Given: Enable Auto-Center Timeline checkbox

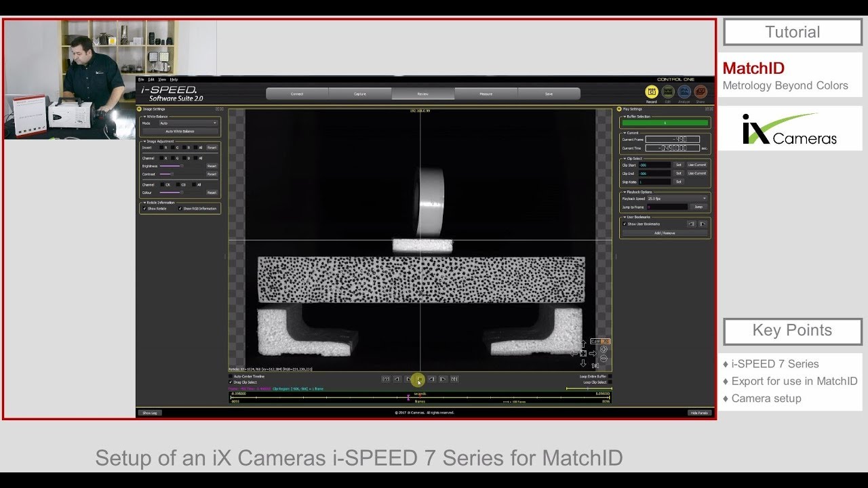Looking at the screenshot, I should (231, 376).
